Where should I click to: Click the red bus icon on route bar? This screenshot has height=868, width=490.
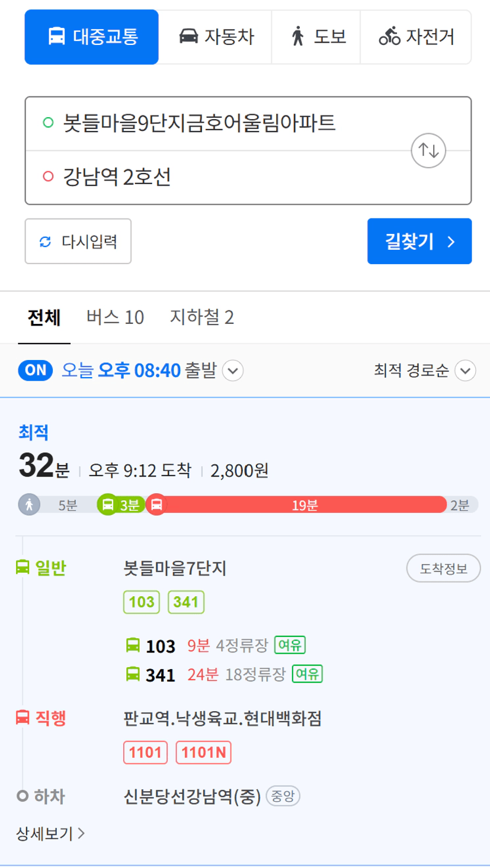[156, 505]
